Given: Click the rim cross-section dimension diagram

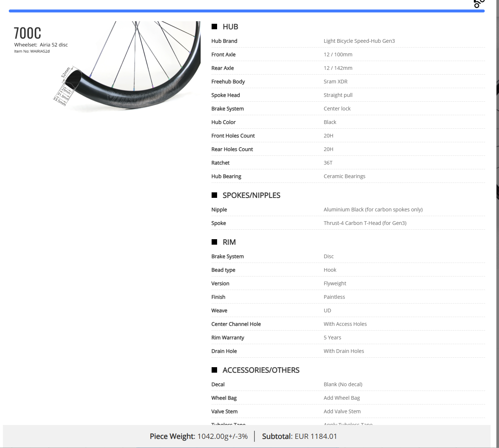Looking at the screenshot, I should (66, 88).
